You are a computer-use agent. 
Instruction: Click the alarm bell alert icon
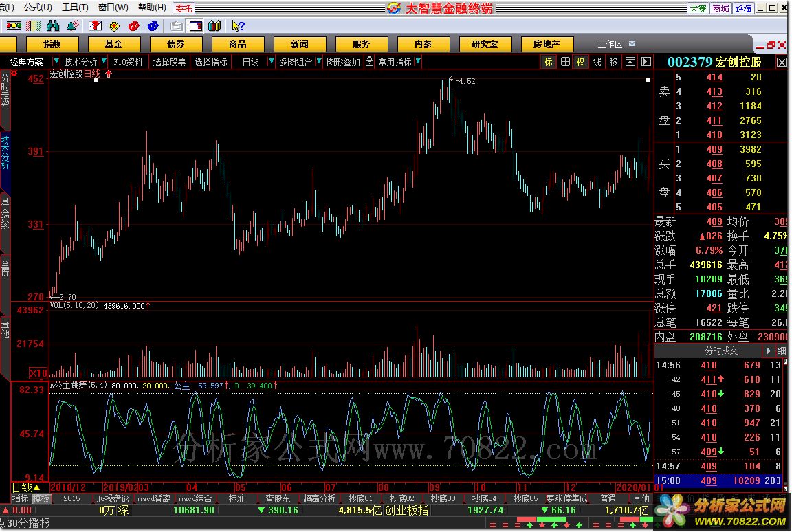coord(72,25)
